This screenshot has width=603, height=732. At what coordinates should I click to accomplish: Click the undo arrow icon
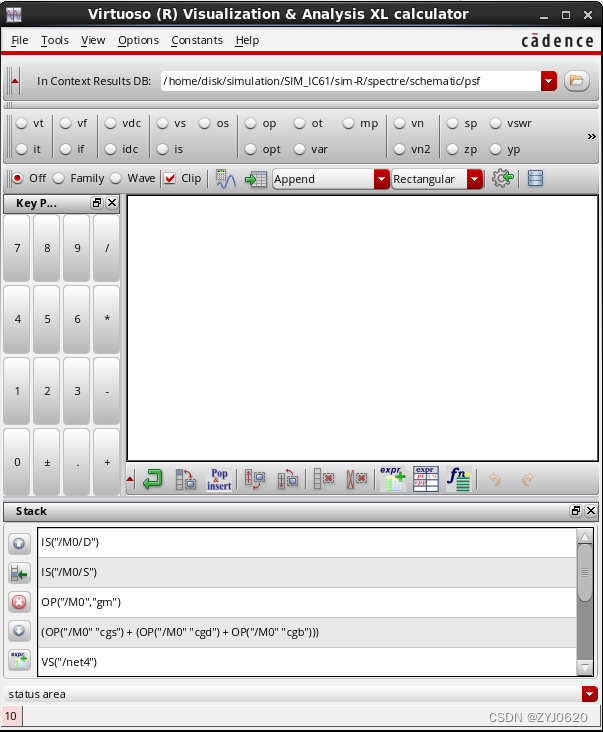495,479
